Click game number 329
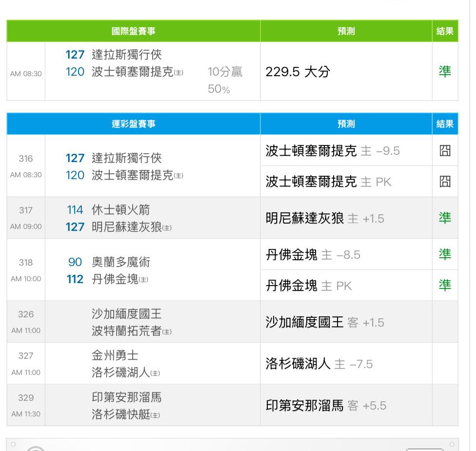 tap(26, 397)
